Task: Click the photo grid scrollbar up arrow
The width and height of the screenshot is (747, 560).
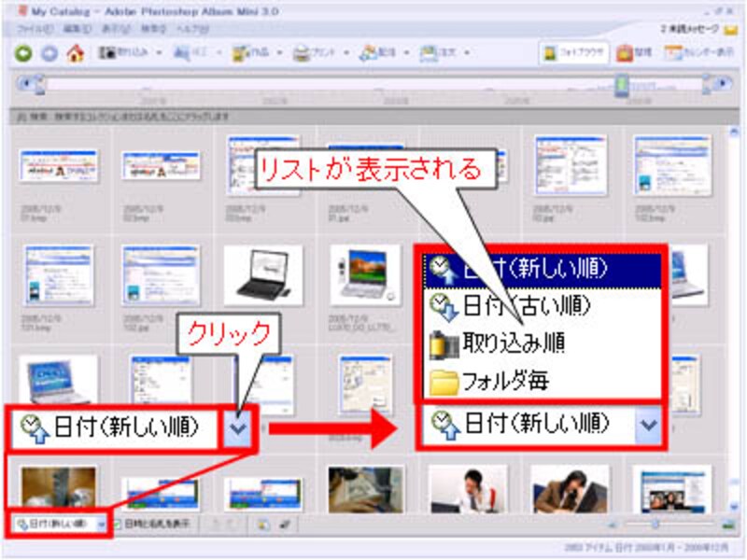Action: tap(734, 133)
